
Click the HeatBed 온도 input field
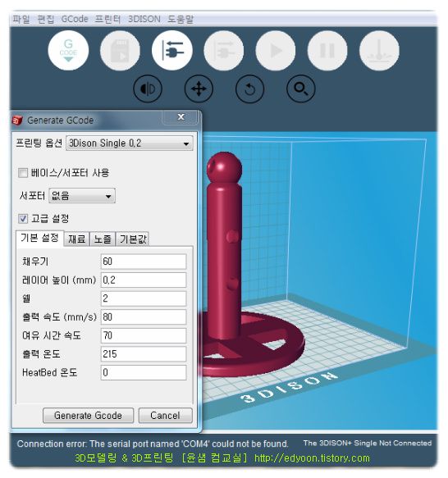click(x=144, y=372)
